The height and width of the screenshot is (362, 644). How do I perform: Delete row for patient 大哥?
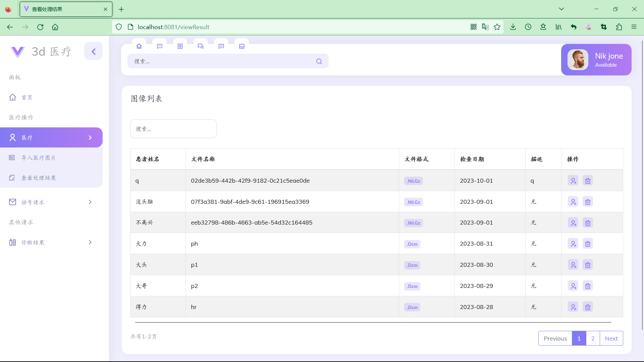click(x=588, y=286)
